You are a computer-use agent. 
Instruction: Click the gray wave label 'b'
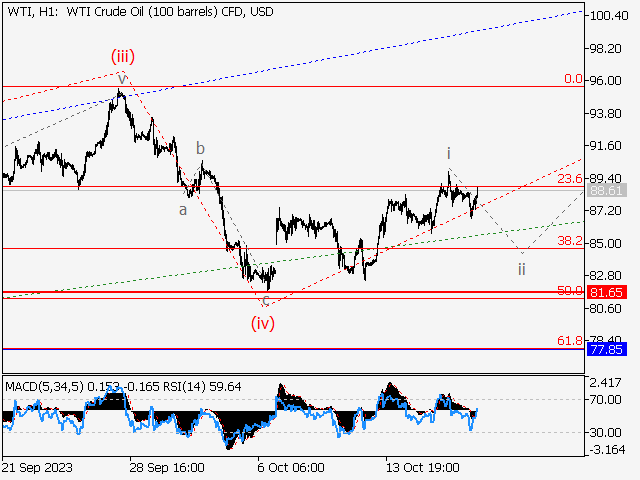point(200,148)
